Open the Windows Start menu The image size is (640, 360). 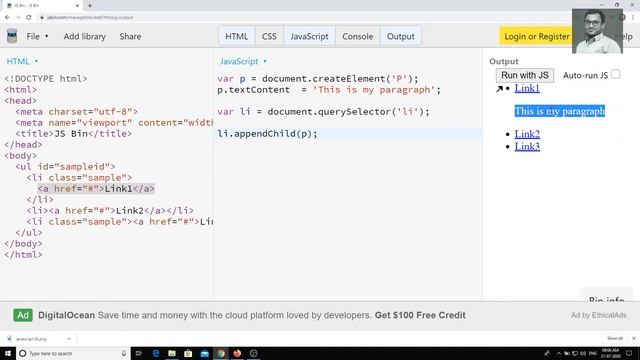[x=8, y=353]
